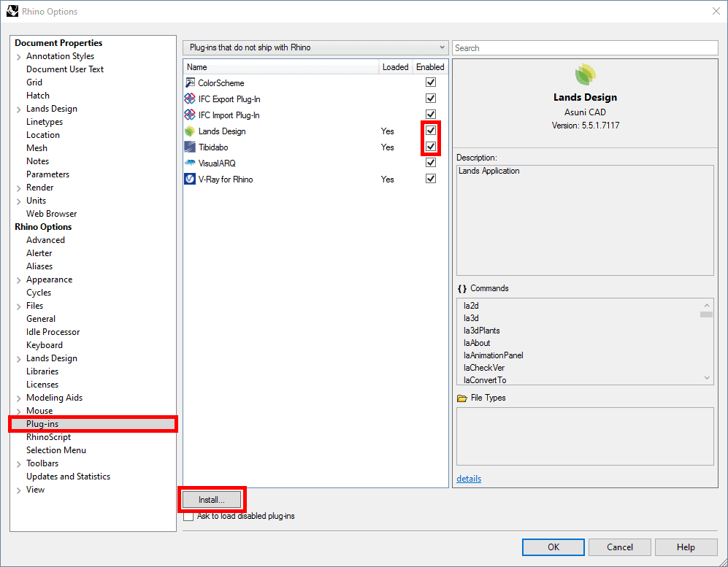
Task: Disable the Tibidabo plug-in checkbox
Action: (x=430, y=147)
